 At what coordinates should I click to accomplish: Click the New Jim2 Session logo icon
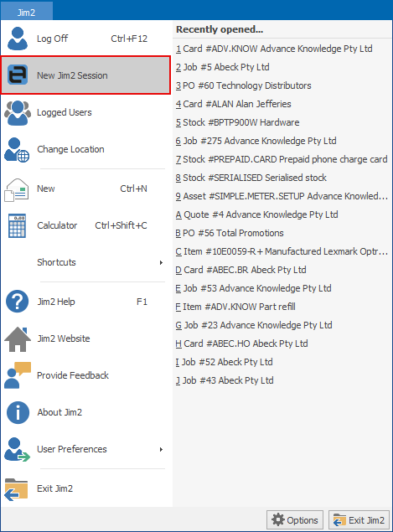tap(18, 75)
